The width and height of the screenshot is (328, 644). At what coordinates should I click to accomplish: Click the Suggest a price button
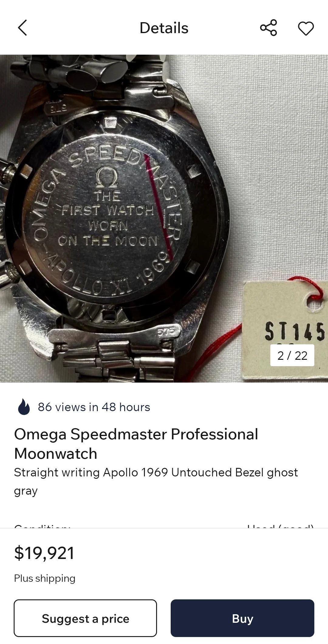pos(85,618)
